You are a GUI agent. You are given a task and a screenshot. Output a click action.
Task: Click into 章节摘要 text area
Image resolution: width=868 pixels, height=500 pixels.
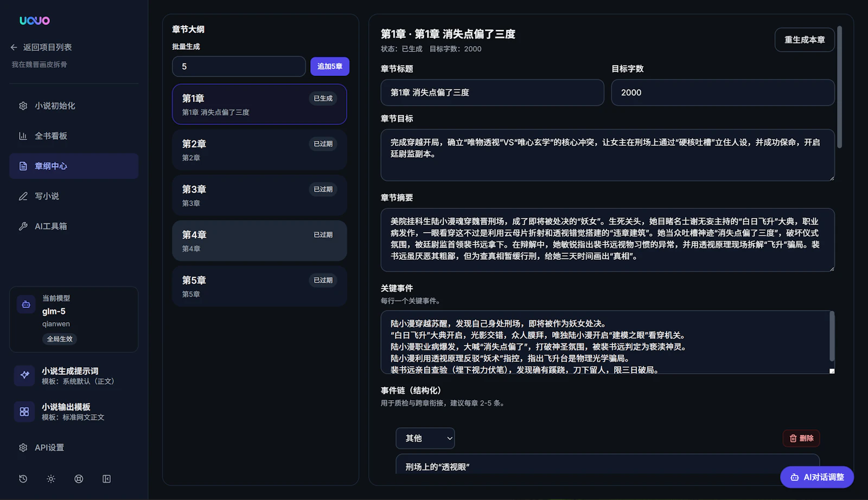(608, 240)
